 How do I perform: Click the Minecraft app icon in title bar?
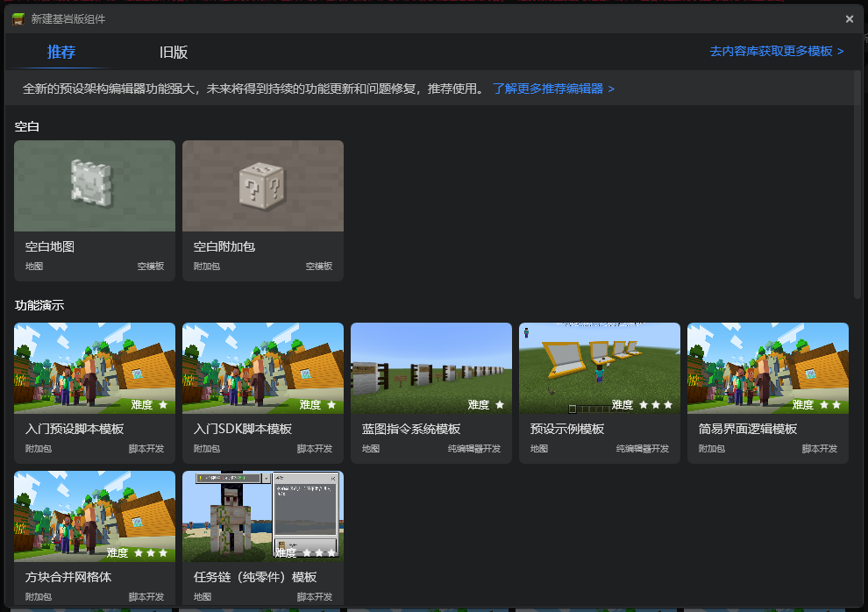[18, 19]
